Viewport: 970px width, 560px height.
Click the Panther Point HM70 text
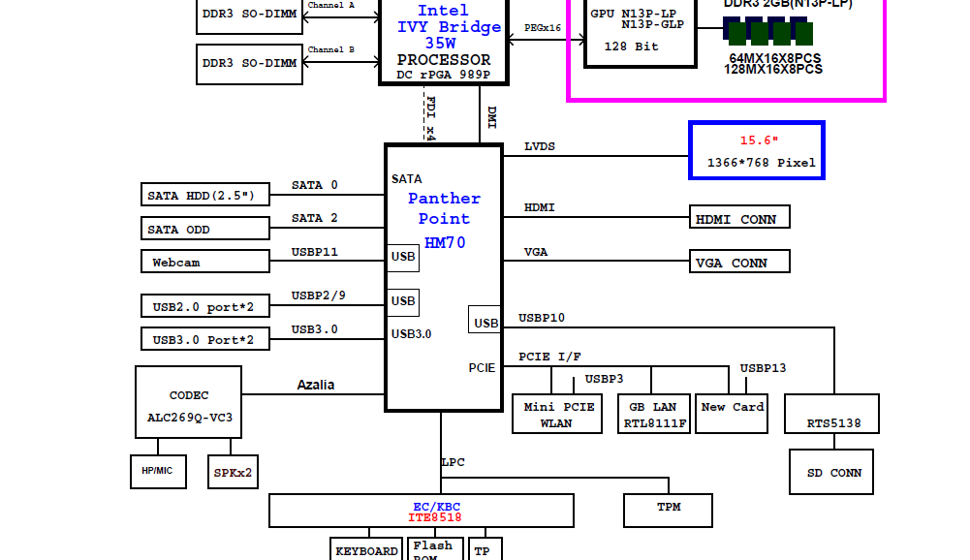444,220
